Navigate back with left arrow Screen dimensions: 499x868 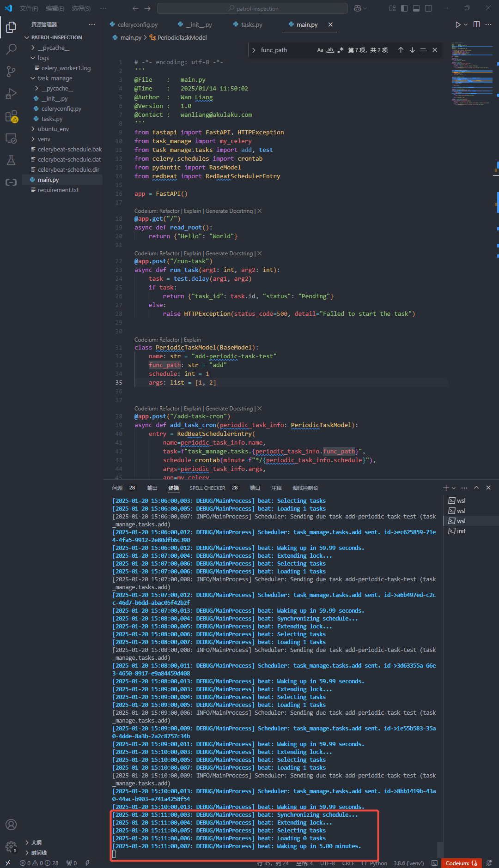pos(135,8)
